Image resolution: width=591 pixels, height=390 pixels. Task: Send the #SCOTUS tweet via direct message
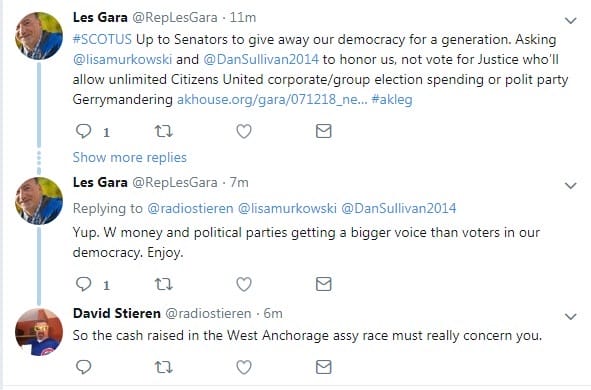pos(323,131)
